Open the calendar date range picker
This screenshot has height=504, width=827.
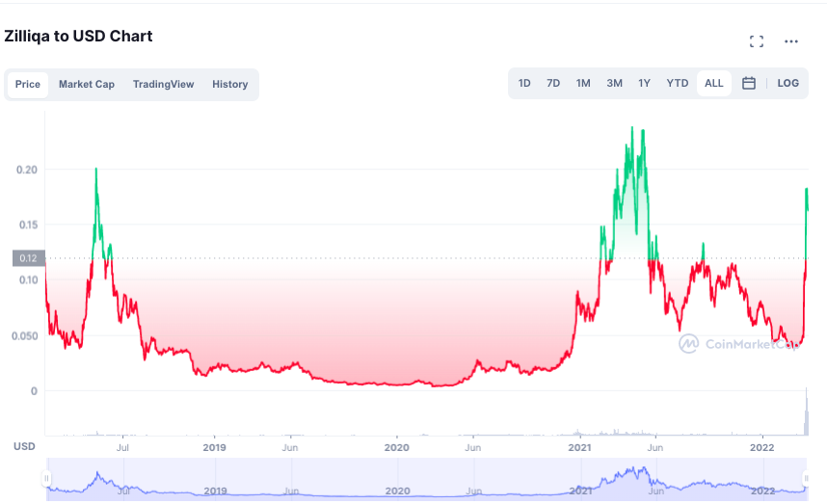(748, 83)
